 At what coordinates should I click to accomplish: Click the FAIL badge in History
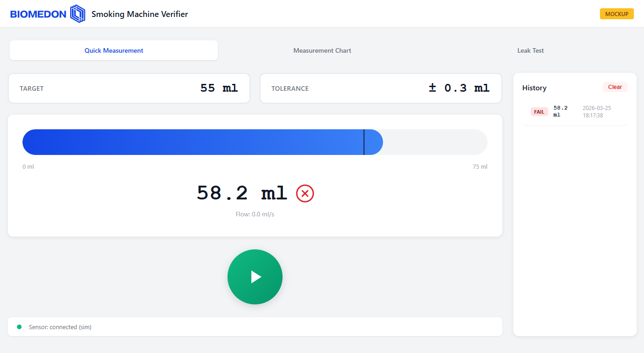point(539,112)
